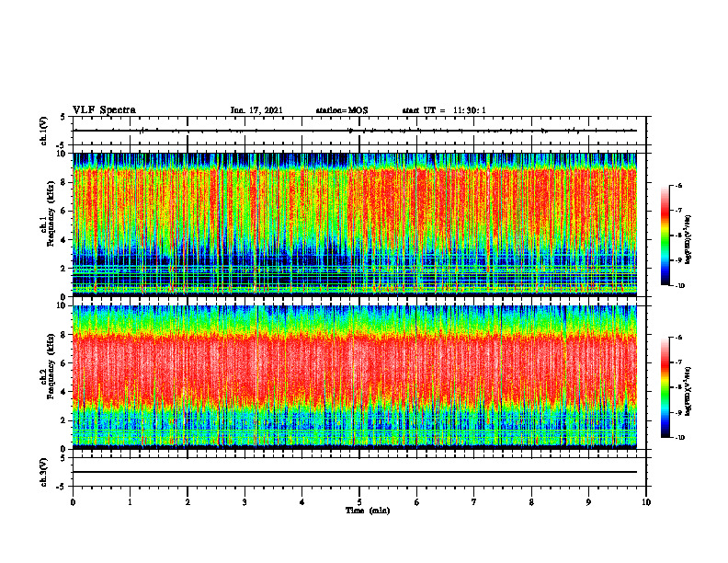Click the "ch.1(V)" waveform axis label
The image size is (728, 563).
pos(44,131)
